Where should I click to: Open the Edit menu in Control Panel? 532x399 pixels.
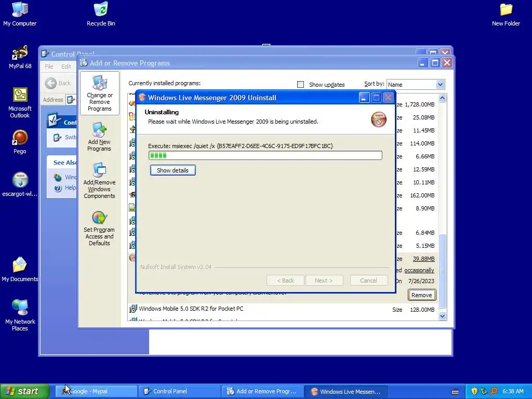tap(66, 66)
